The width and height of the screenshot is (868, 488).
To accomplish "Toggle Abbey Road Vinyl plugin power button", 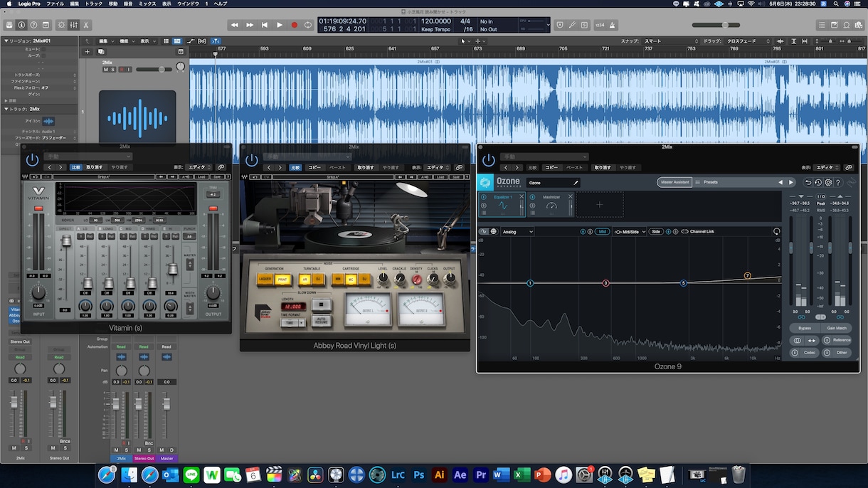I will [251, 160].
